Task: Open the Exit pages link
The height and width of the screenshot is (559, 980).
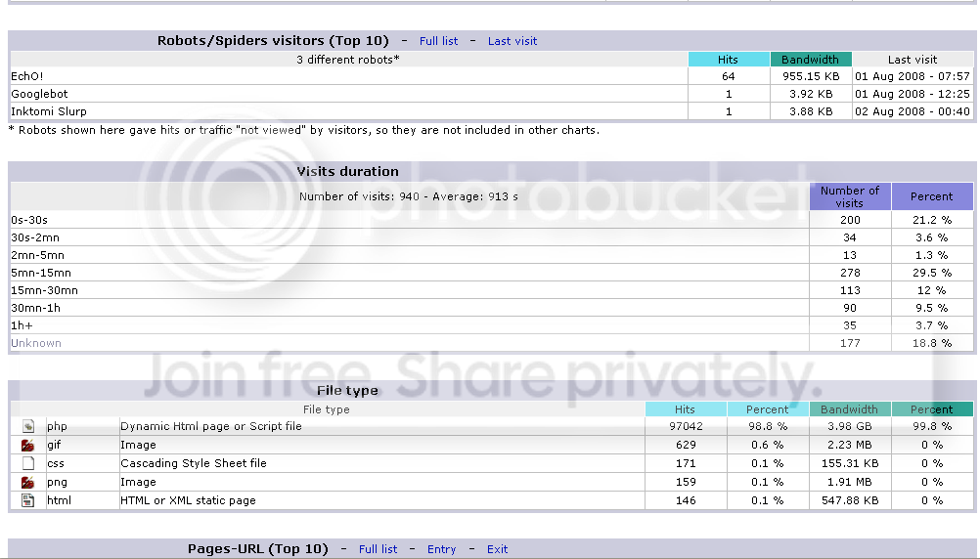Action: point(498,549)
